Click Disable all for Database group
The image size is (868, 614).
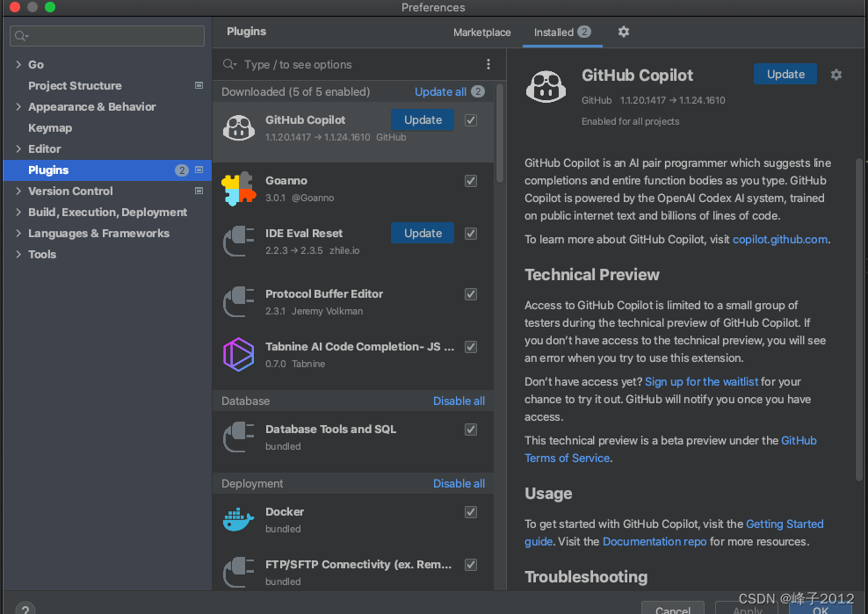pos(459,401)
